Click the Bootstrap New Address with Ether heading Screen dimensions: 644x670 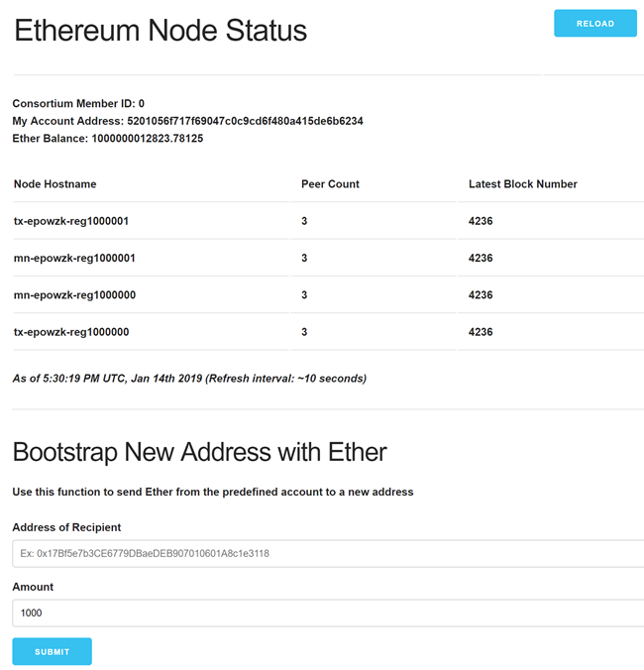tap(200, 452)
